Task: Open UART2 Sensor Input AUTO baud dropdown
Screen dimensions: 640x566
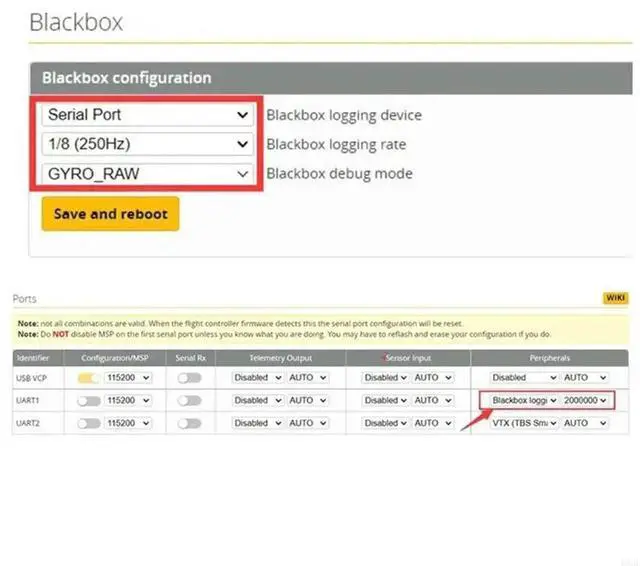Action: pyautogui.click(x=434, y=423)
